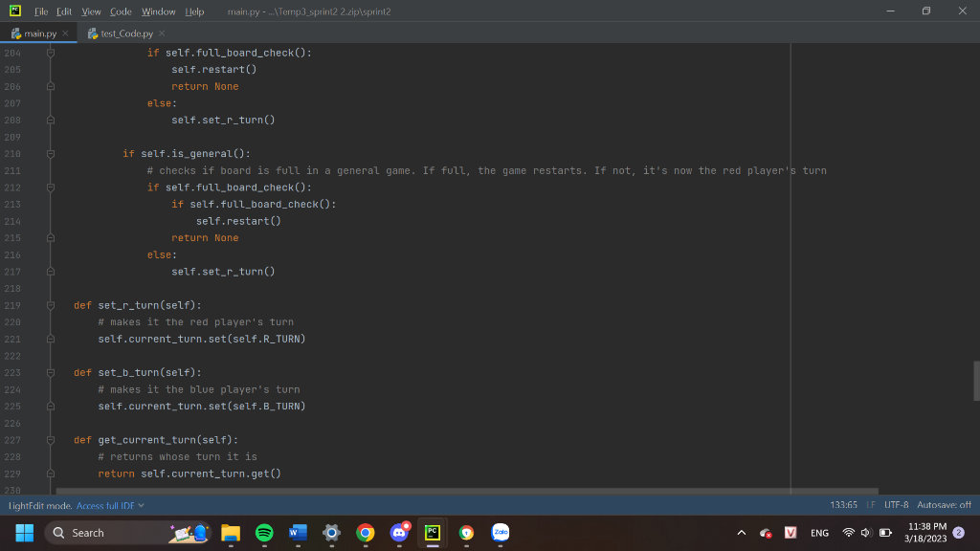Place cursor on self.restart() at line 205

click(x=213, y=69)
